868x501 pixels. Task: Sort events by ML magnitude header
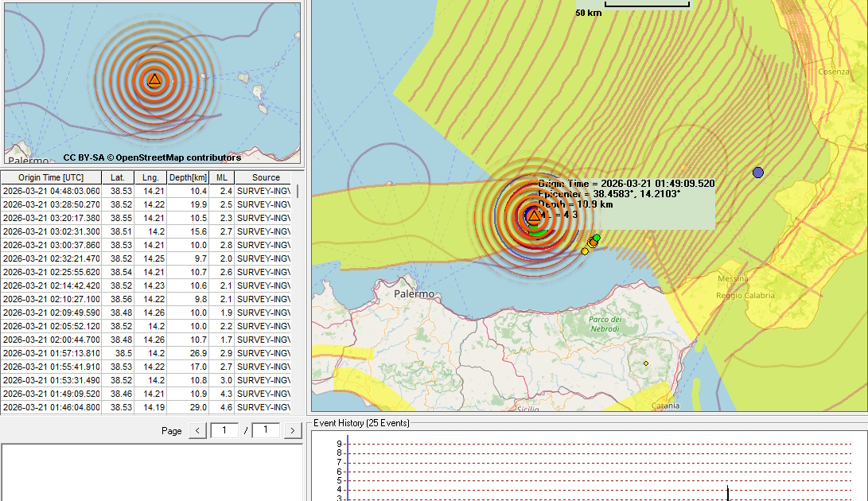point(221,177)
